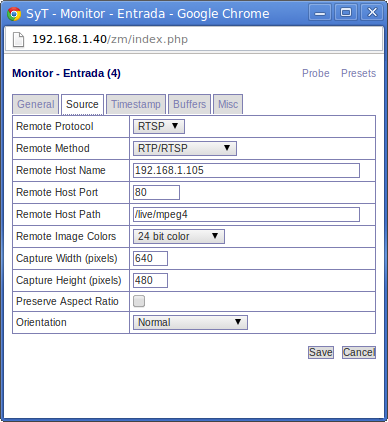Click the Remote Host Port field
This screenshot has width=388, height=422.
click(x=156, y=192)
